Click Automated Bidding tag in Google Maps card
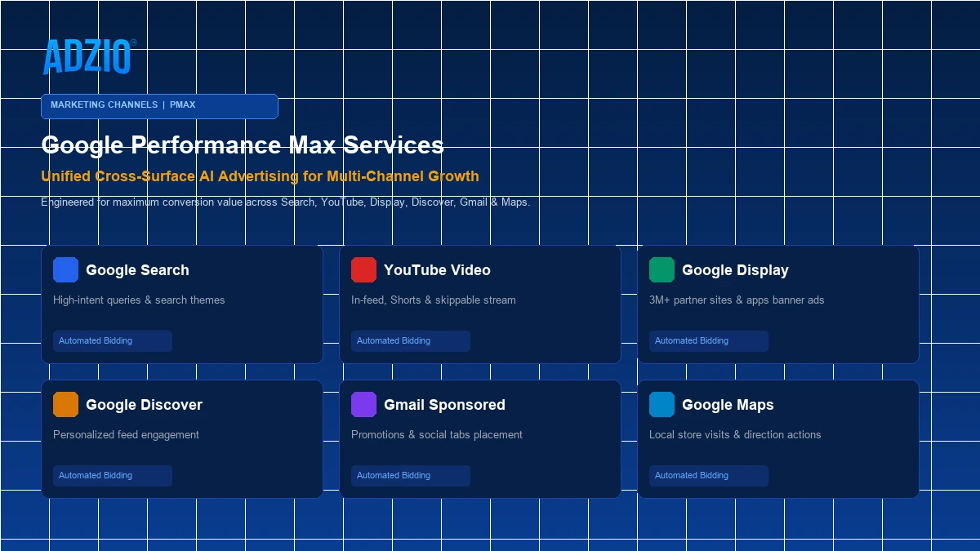The width and height of the screenshot is (980, 551). [x=709, y=476]
